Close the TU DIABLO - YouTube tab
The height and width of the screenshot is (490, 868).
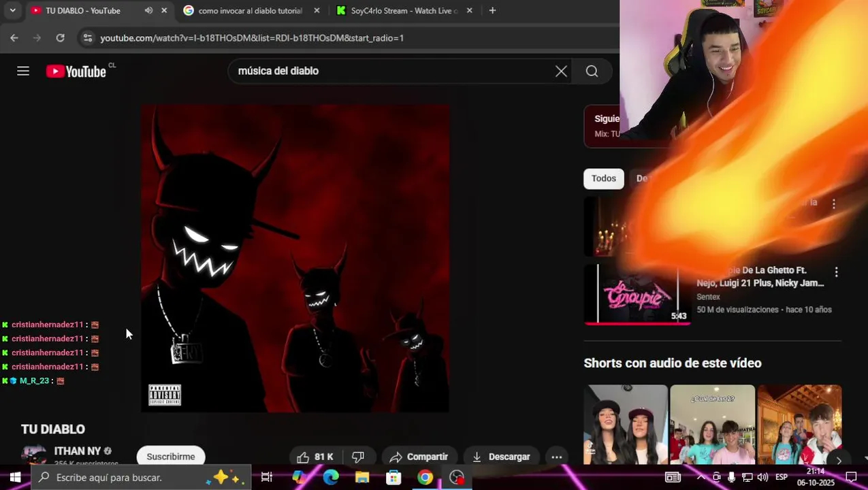point(164,10)
